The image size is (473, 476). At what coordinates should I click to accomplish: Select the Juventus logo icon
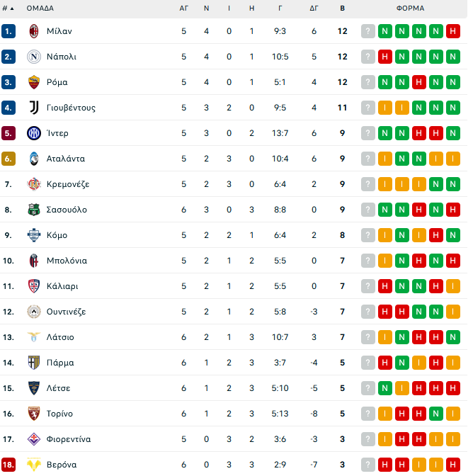(33, 108)
